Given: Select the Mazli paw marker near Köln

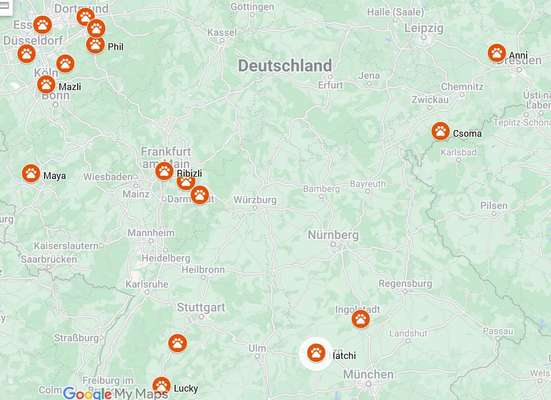Looking at the screenshot, I should point(46,84).
